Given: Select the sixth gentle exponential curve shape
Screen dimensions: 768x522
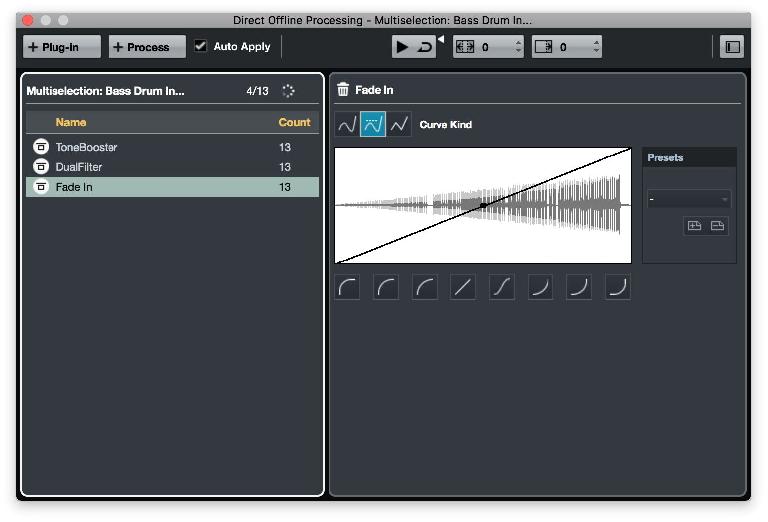Looking at the screenshot, I should pos(540,287).
